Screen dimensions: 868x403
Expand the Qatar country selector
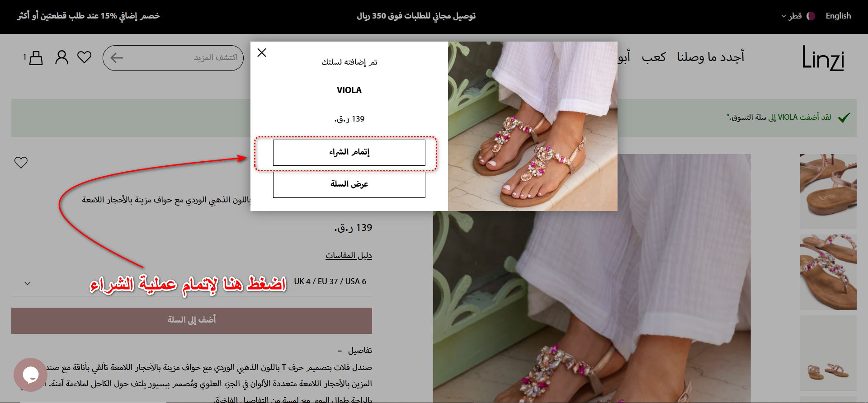[x=792, y=16]
